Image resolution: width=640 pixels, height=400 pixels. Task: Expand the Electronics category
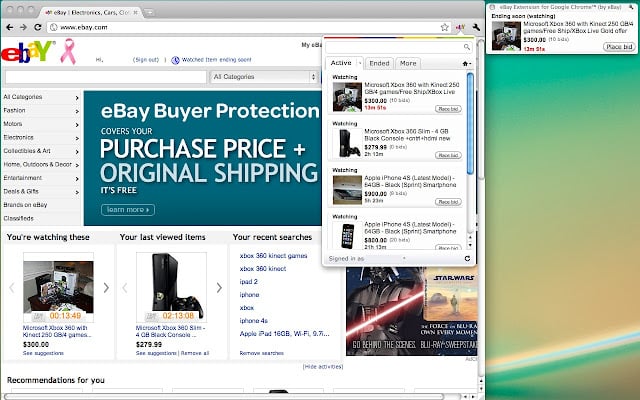(x=77, y=138)
